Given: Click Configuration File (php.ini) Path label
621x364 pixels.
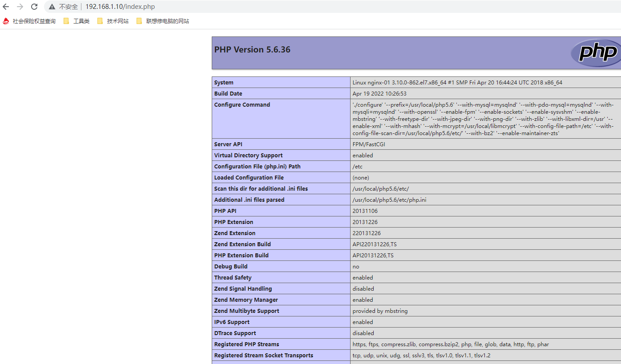Looking at the screenshot, I should pos(257,167).
